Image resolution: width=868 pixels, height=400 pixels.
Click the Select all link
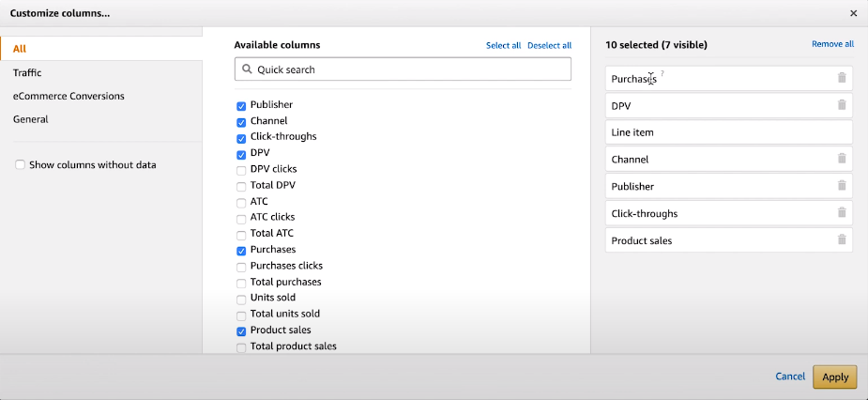503,45
